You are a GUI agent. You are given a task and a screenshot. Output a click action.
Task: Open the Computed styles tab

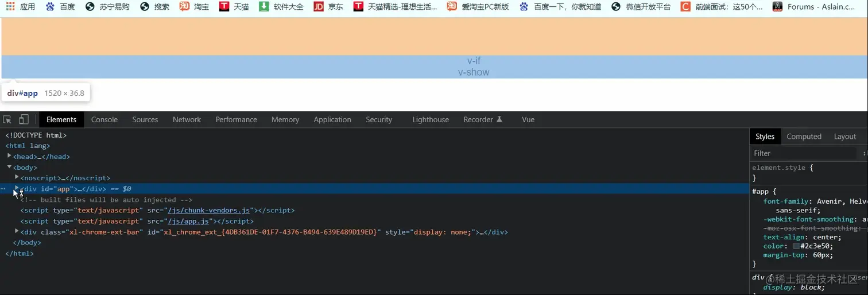click(x=804, y=136)
